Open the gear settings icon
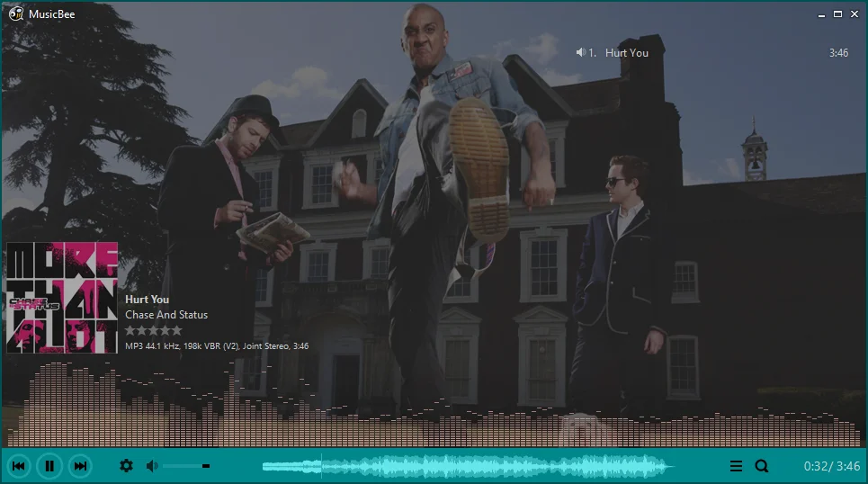Viewport: 868px width, 484px height. (x=126, y=466)
